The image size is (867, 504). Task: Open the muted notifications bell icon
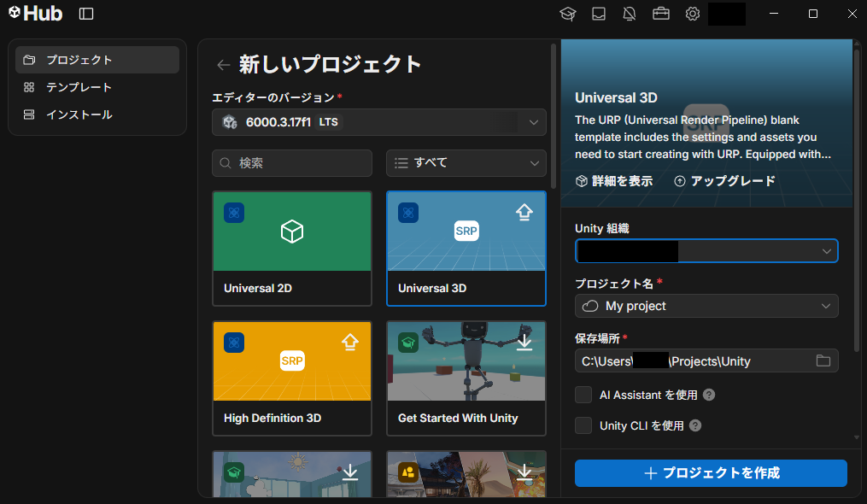[x=630, y=14]
